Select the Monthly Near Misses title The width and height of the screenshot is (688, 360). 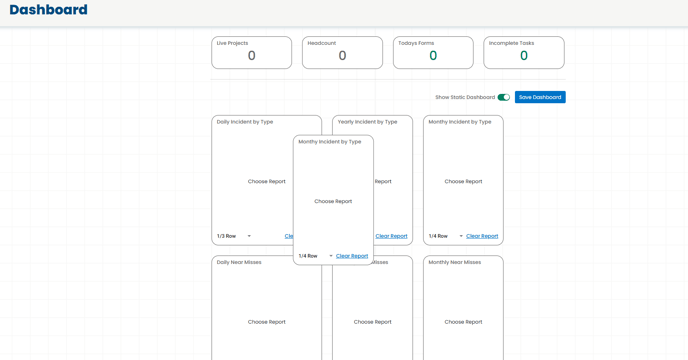click(x=455, y=263)
